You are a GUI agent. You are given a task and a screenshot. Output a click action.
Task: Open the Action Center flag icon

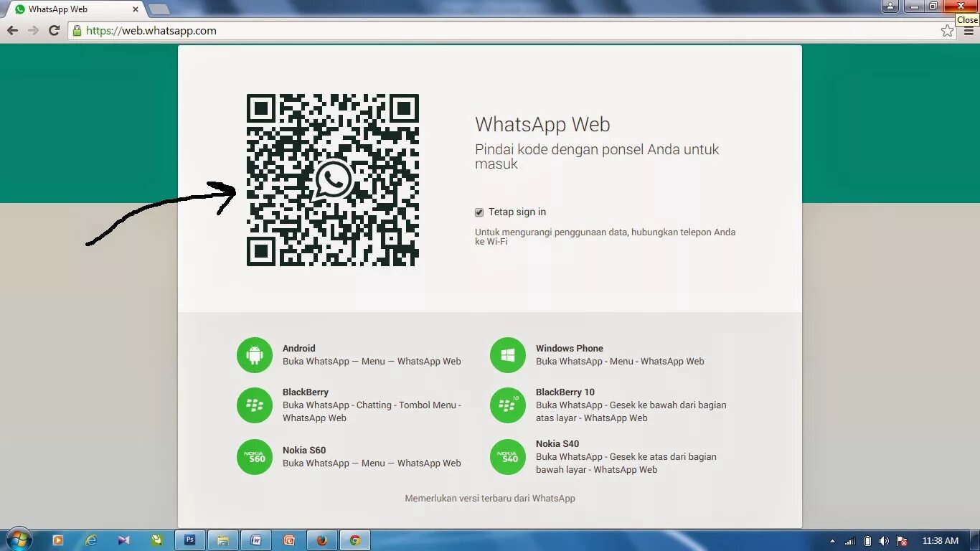[903, 541]
